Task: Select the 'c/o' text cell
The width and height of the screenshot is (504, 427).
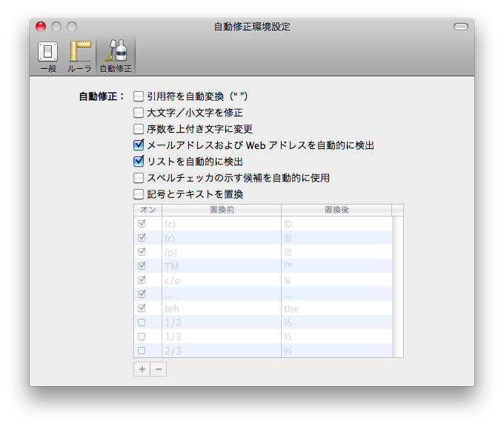Action: 222,280
